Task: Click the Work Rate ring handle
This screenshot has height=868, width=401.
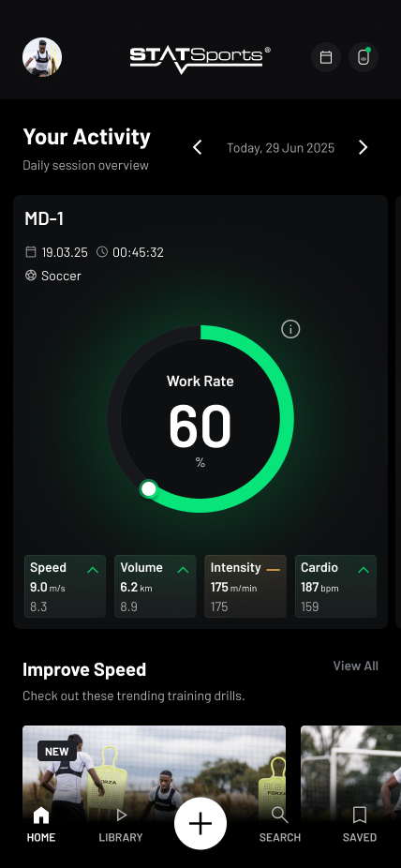Action: (x=148, y=488)
